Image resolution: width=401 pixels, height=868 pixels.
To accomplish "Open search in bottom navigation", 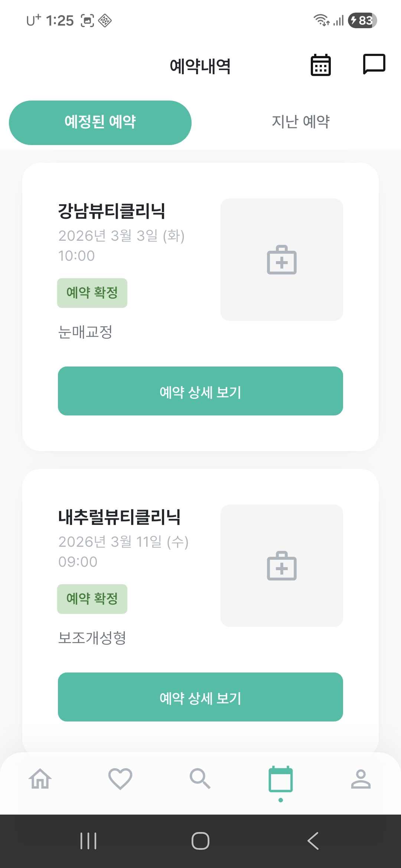I will pyautogui.click(x=200, y=778).
